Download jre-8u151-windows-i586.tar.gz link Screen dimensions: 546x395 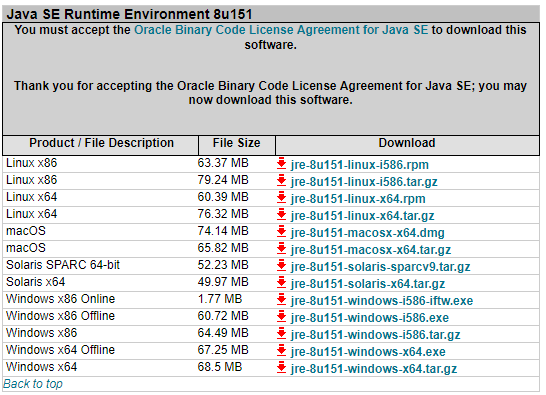376,335
